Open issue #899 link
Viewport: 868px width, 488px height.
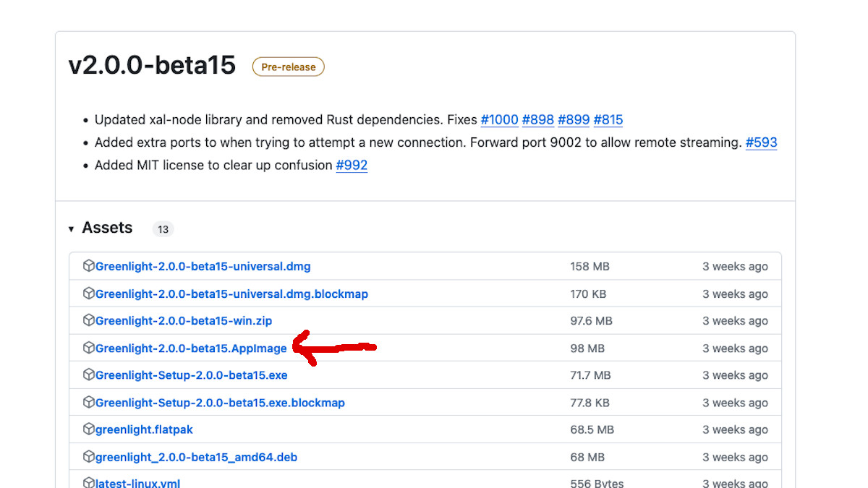573,120
